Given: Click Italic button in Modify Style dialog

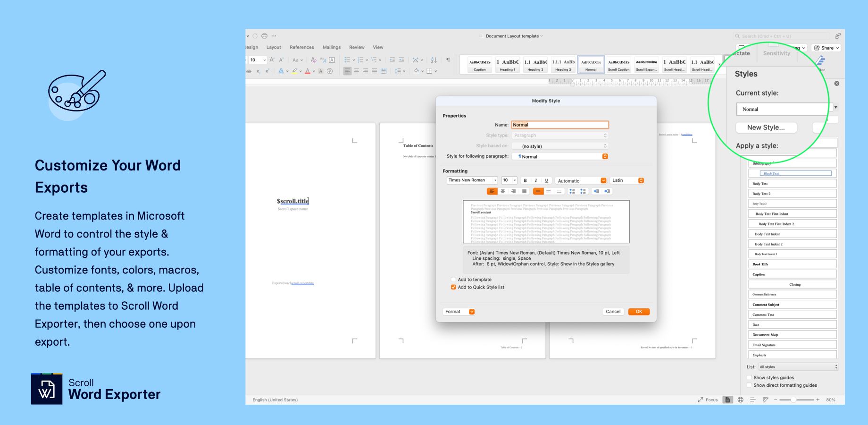Looking at the screenshot, I should [x=536, y=180].
